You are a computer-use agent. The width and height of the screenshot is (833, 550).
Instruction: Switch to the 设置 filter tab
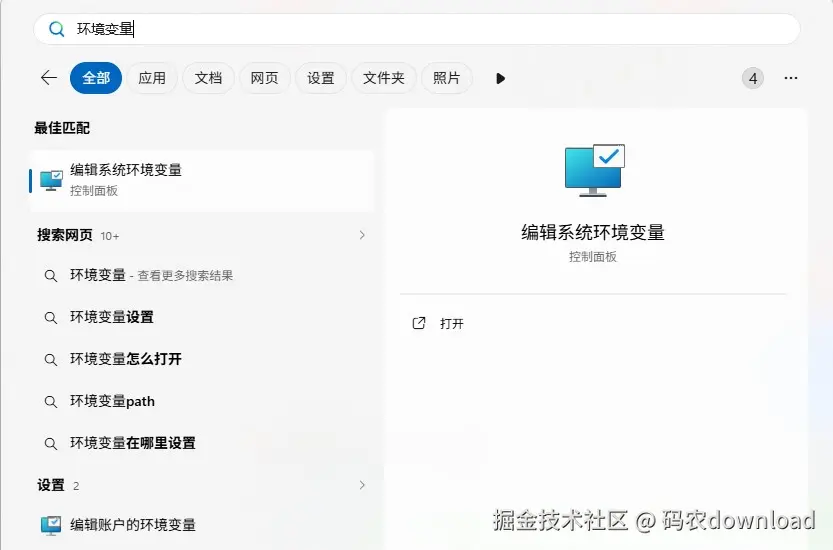[321, 78]
